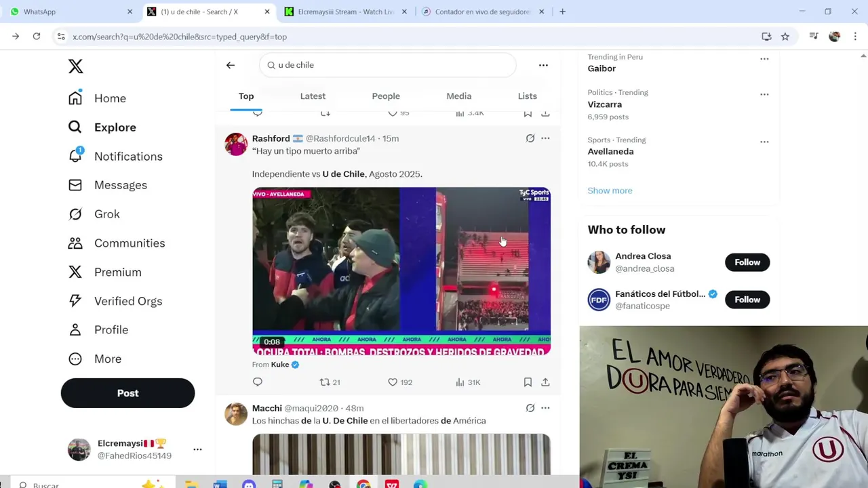Click the X logo in sidebar
Image resolution: width=868 pixels, height=488 pixels.
(75, 66)
